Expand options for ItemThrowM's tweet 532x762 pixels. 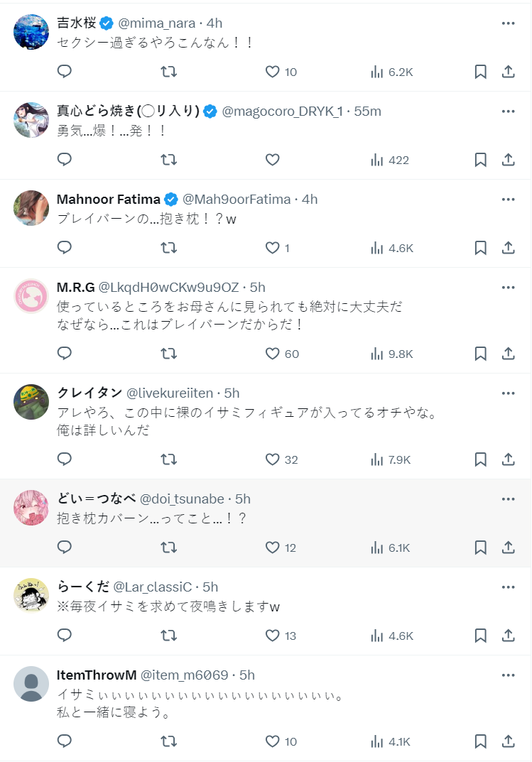tap(508, 675)
